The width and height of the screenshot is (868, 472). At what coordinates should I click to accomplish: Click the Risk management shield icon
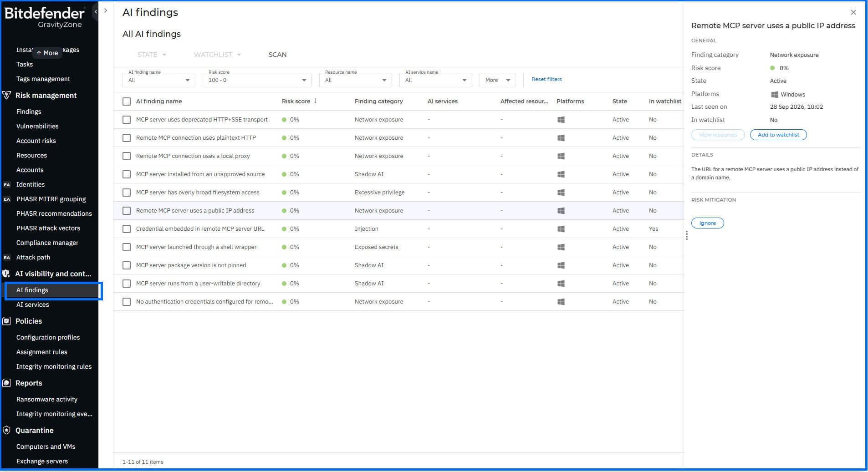(6, 95)
